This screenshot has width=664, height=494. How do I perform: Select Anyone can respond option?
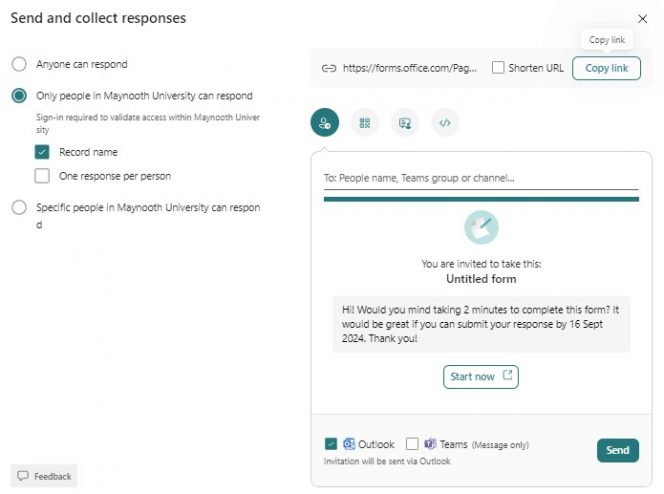(x=19, y=64)
